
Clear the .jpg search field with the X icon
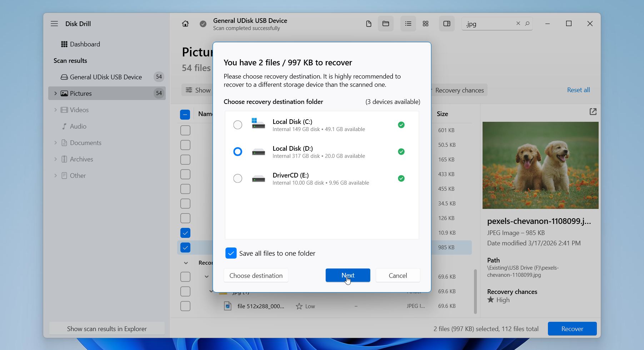(518, 24)
